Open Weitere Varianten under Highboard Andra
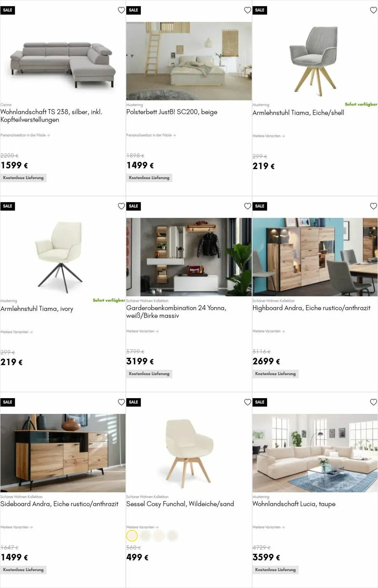The height and width of the screenshot is (588, 378). pos(269,331)
